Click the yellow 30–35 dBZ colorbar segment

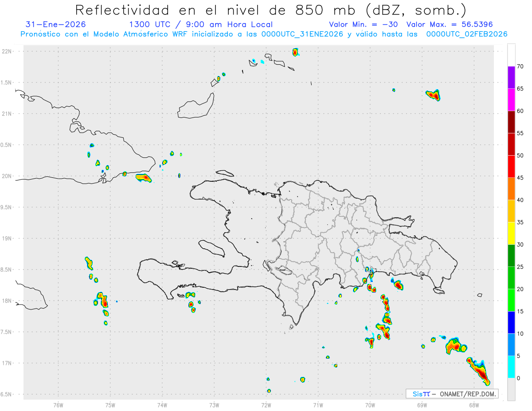(511, 233)
